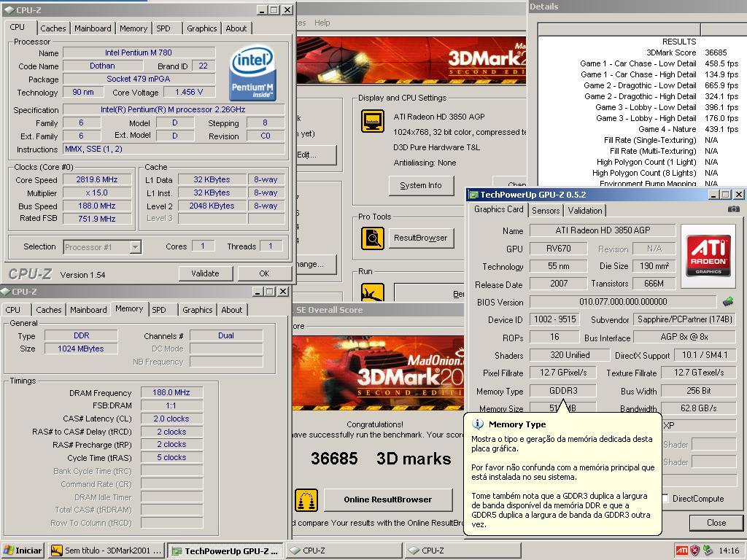Open Mainboard tab in lower CPU-Z window
The image size is (747, 560).
click(x=88, y=310)
